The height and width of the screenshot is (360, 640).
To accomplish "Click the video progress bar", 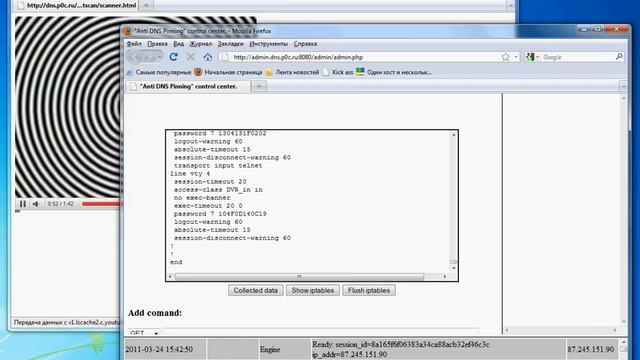I will tap(101, 203).
